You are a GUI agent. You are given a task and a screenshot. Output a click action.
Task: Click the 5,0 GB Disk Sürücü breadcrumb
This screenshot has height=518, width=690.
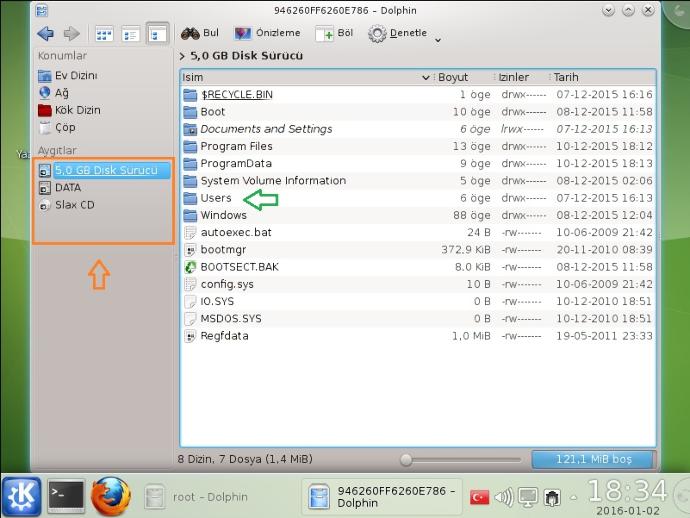pos(246,56)
